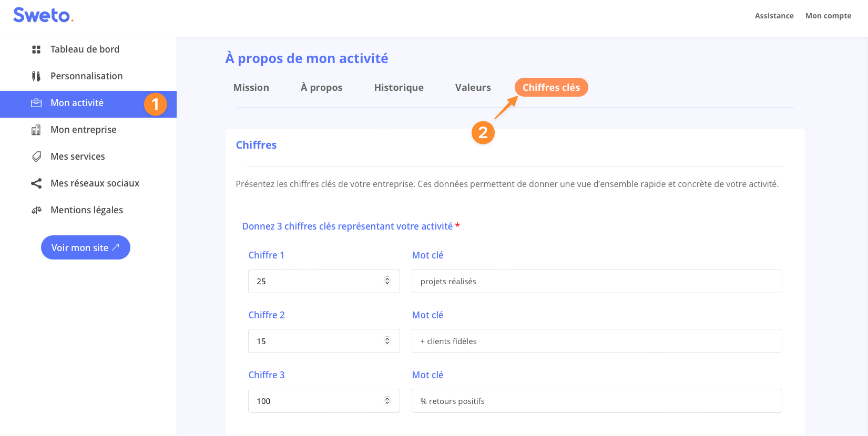Adjust the Chiffre 2 number stepper
Screen dimensions: 868x436
pyautogui.click(x=387, y=341)
